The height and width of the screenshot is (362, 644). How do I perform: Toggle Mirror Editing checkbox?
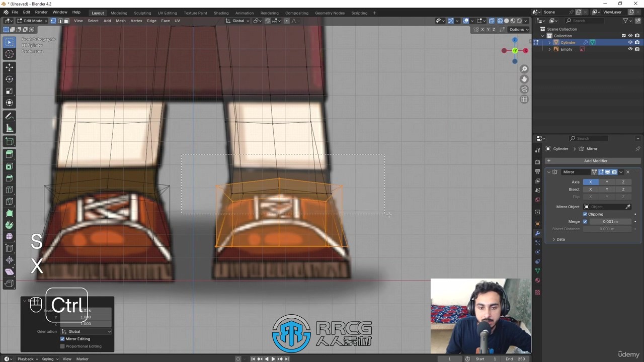click(x=62, y=339)
